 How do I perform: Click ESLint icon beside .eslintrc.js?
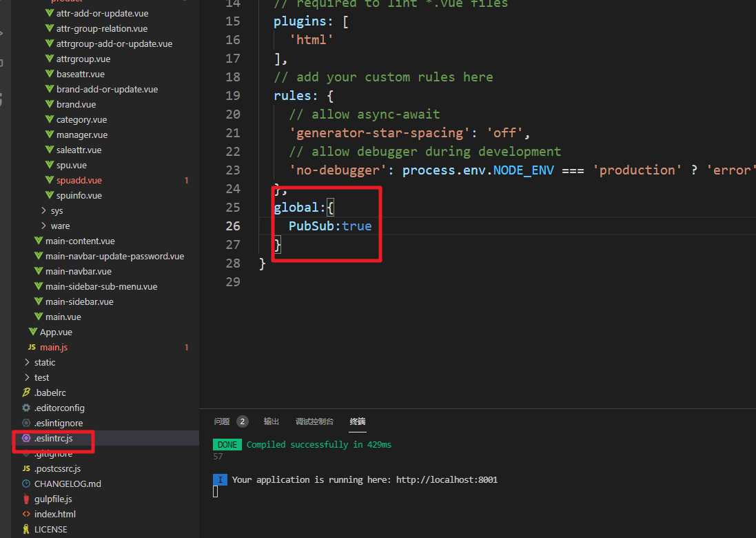point(26,438)
